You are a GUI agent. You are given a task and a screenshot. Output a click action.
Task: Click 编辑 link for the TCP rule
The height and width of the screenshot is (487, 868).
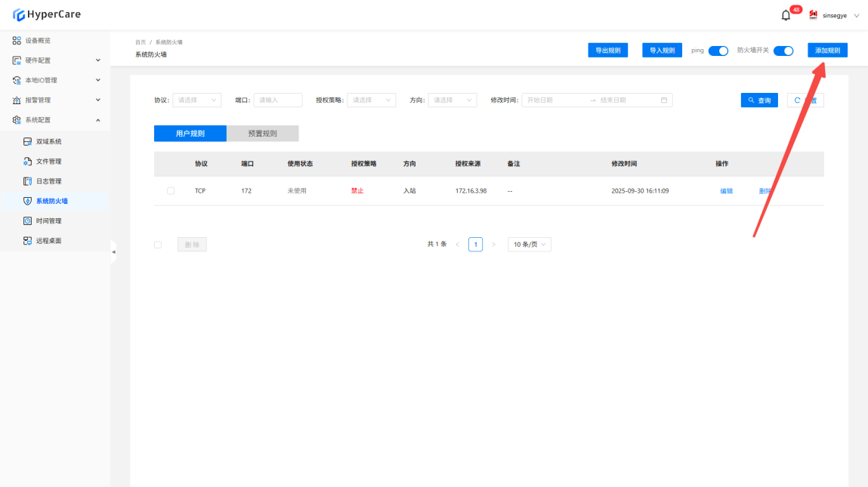pyautogui.click(x=726, y=191)
